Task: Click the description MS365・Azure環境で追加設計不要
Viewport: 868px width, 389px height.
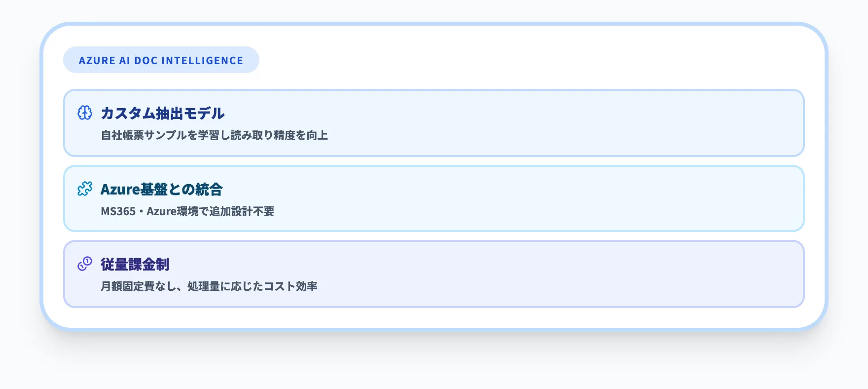Action: [x=187, y=211]
